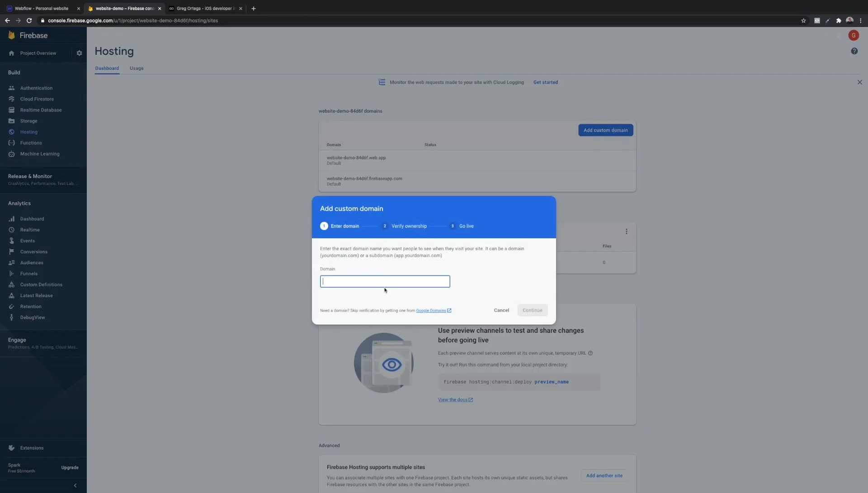Open Machine Learning in sidebar
Screen dimensions: 868x493
(40, 154)
